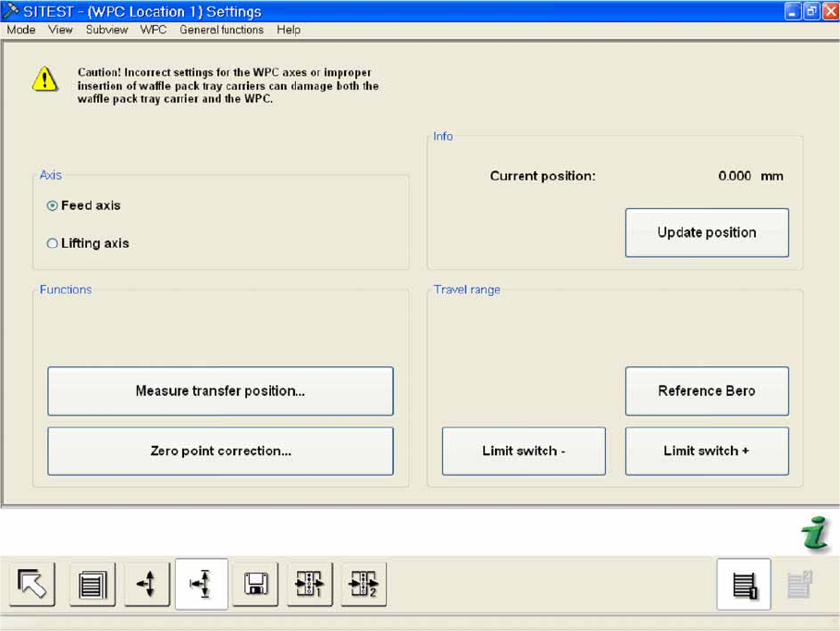Screen dimensions: 840x631
Task: Click the Current position label
Action: [542, 176]
